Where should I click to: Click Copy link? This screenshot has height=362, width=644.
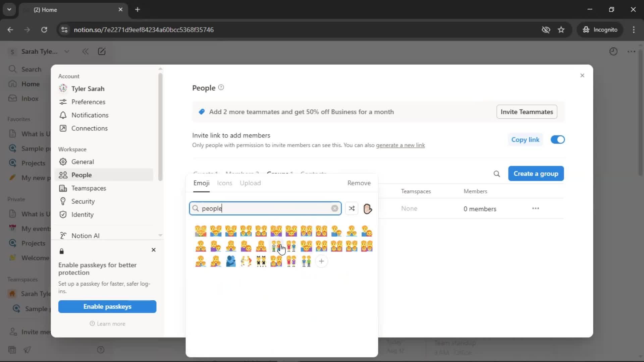pyautogui.click(x=525, y=139)
